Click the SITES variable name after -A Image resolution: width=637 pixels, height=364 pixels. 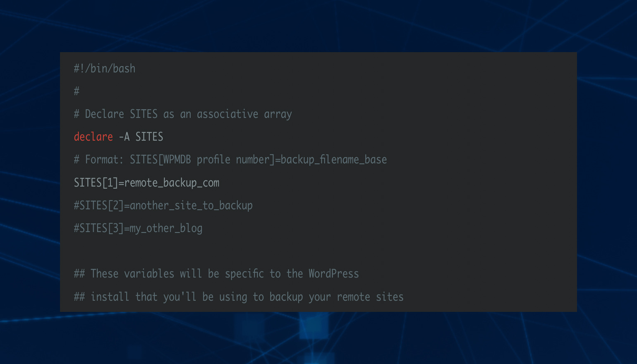(149, 137)
